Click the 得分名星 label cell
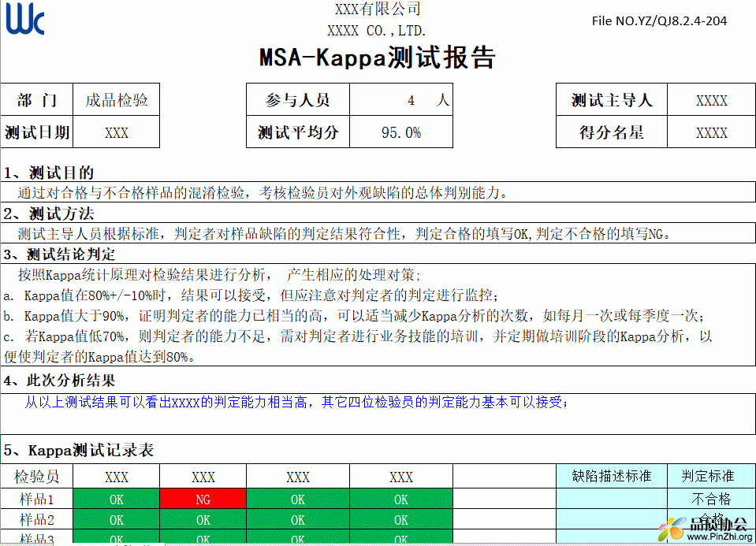 click(x=612, y=132)
